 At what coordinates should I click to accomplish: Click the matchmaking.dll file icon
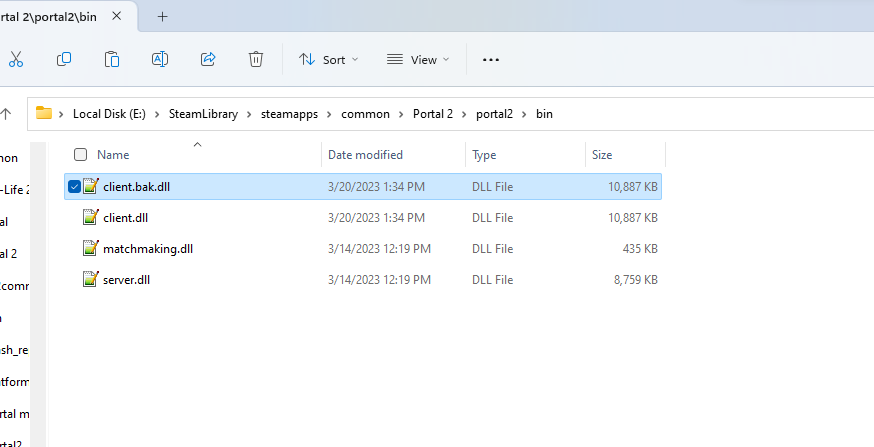[x=91, y=248]
